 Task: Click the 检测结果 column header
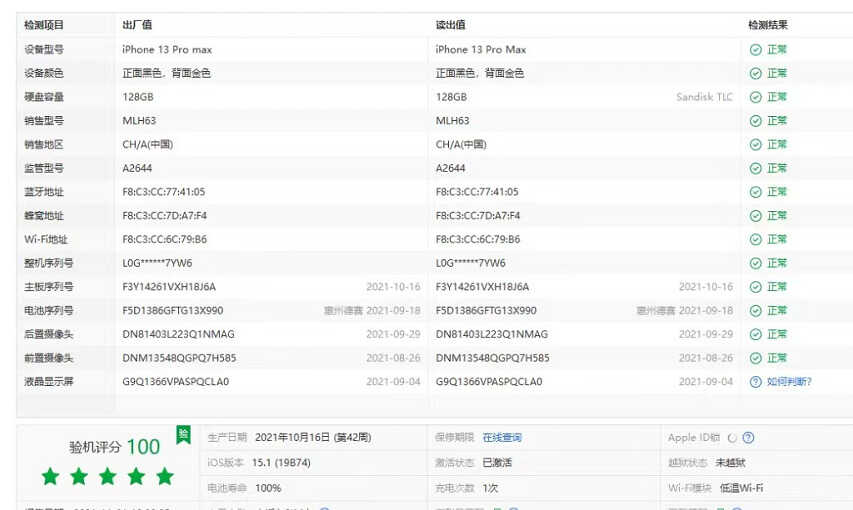768,25
